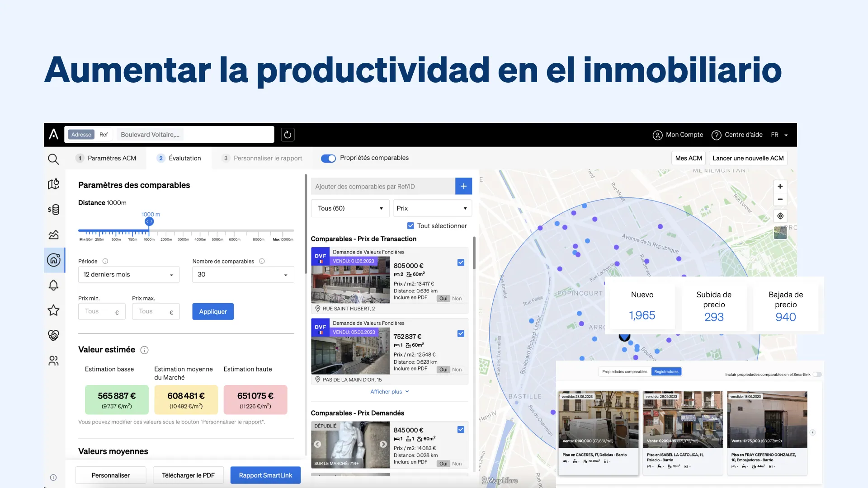The width and height of the screenshot is (868, 488).
Task: Switch to Évaluation step tab
Action: pyautogui.click(x=179, y=158)
